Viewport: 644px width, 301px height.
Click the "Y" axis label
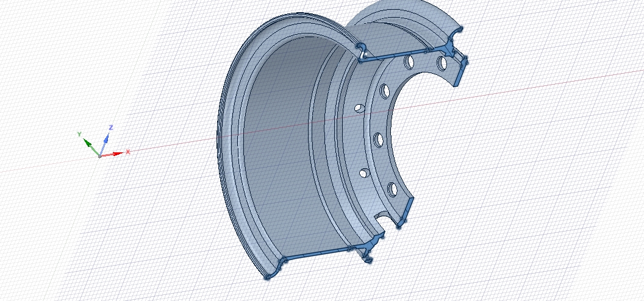79,134
